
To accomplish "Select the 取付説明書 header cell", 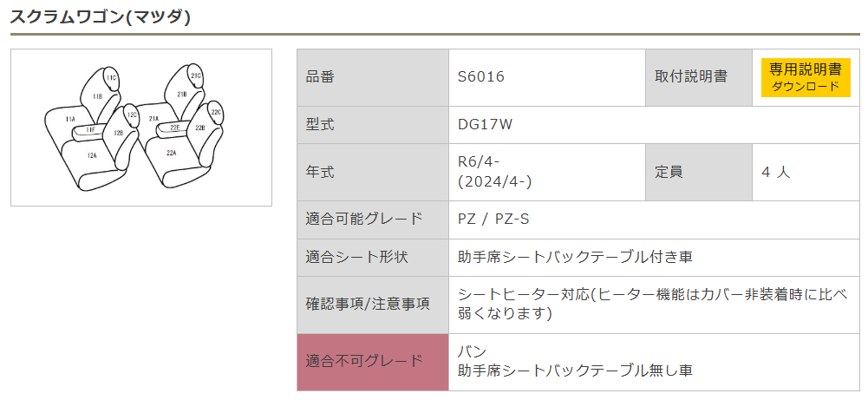I will (691, 77).
